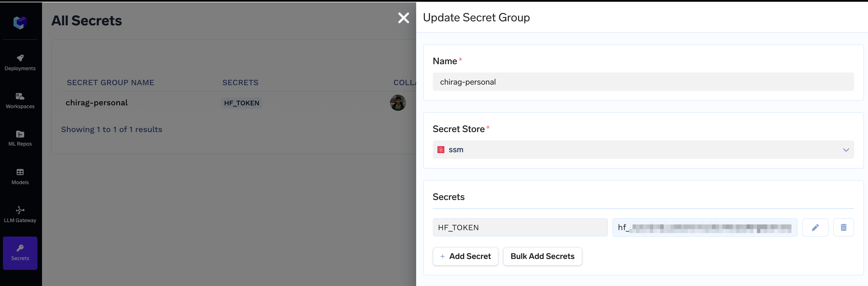Viewport: 868px width, 286px height.
Task: Navigate to Models in the sidebar
Action: pos(20,176)
